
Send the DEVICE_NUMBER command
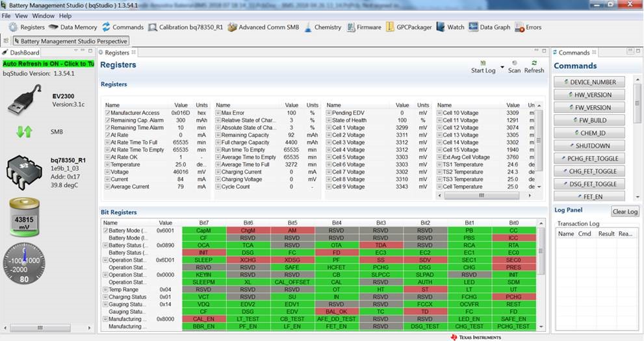589,82
